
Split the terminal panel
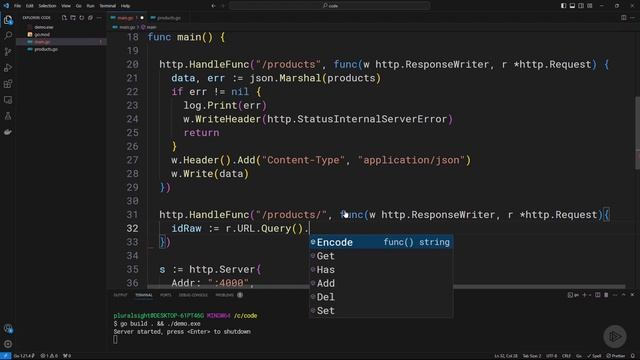click(598, 295)
